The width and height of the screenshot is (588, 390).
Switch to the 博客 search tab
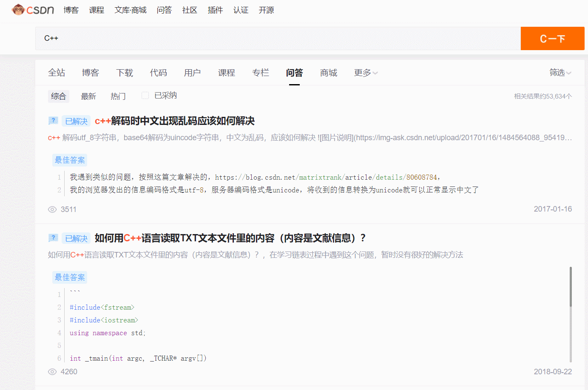[91, 73]
